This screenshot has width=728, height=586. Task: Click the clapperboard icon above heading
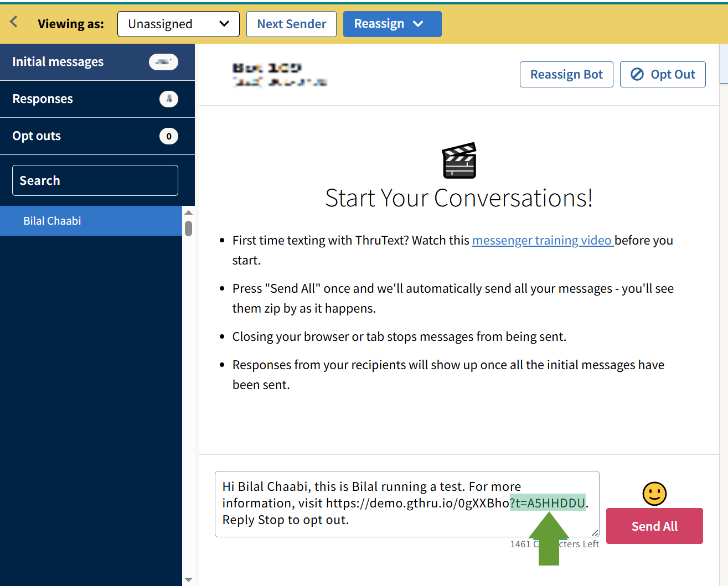pos(459,160)
